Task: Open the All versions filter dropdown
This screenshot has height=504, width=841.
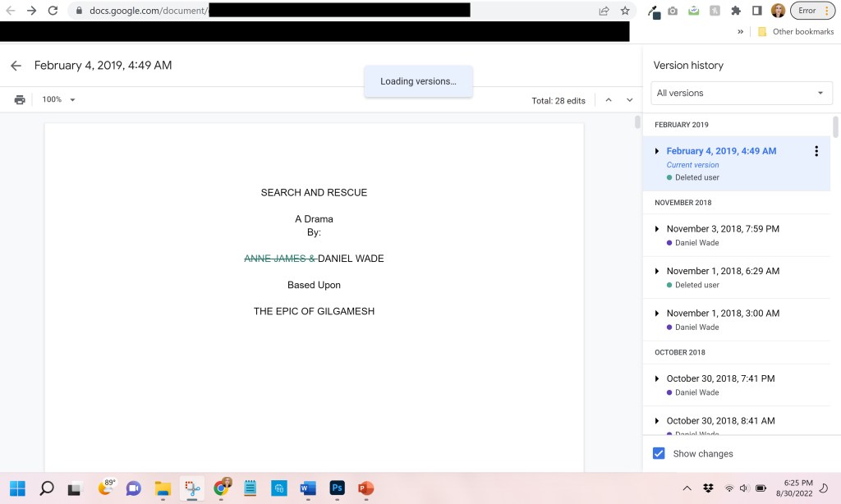Action: point(741,94)
